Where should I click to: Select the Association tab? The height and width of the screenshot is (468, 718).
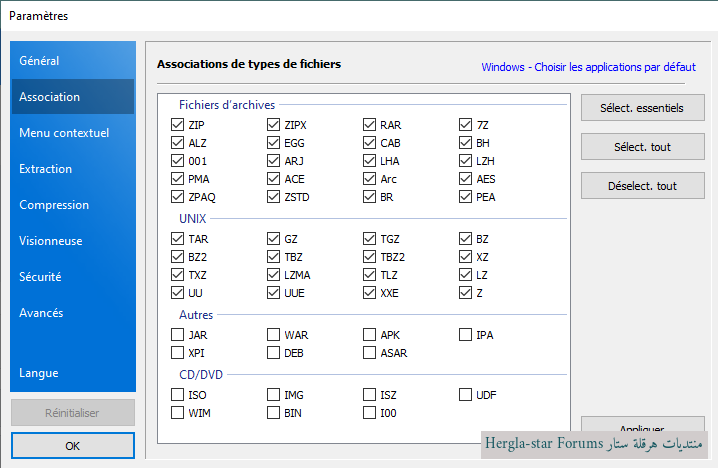[73, 97]
